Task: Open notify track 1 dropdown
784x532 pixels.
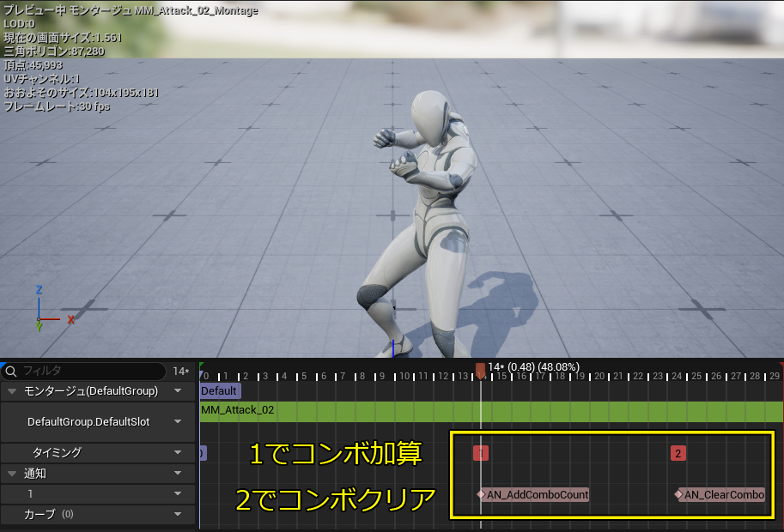Action: [x=178, y=493]
